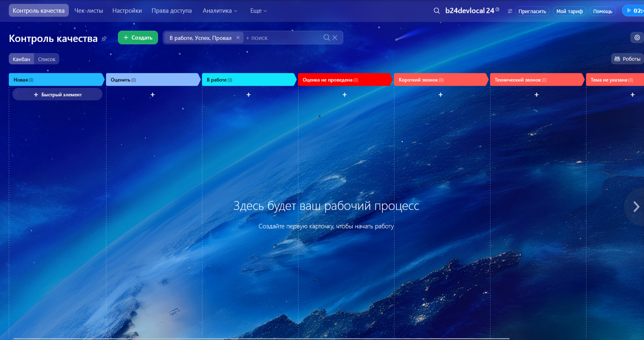Click the swap arrows icon near Пригласить
The image size is (644, 340).
pos(510,11)
